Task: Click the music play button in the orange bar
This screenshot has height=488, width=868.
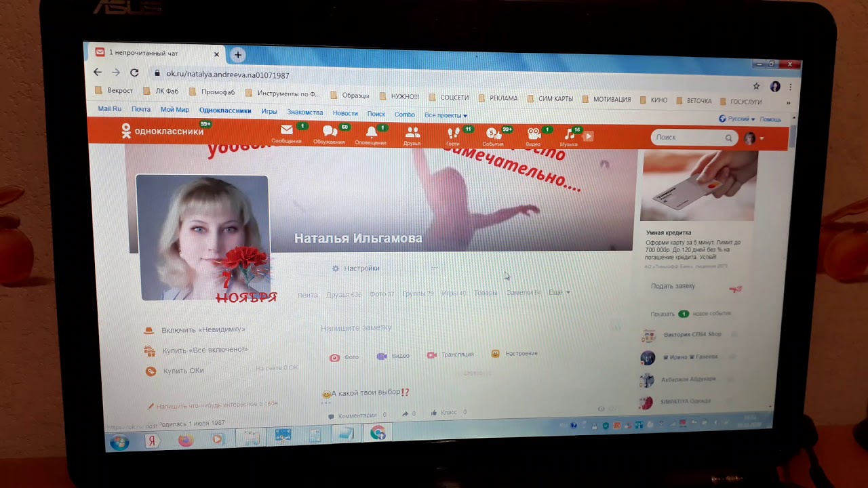Action: click(x=589, y=136)
